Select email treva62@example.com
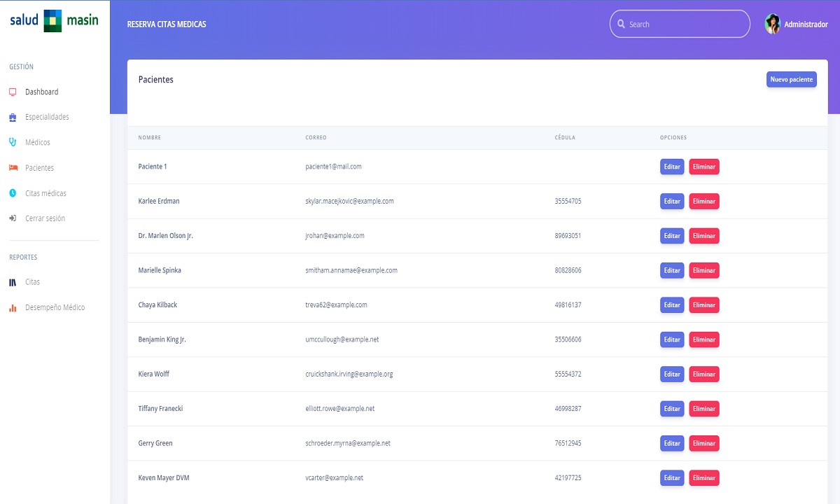840x504 pixels. point(336,304)
